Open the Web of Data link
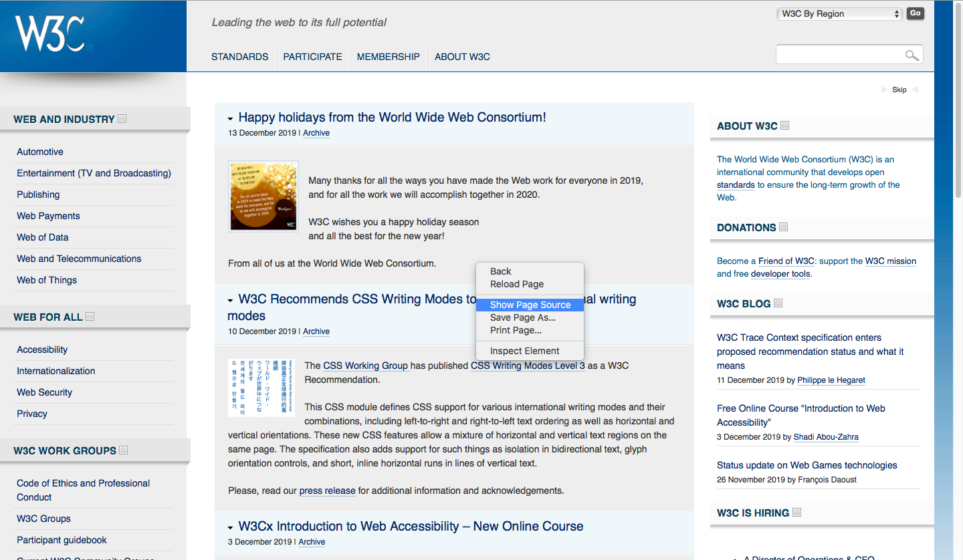The height and width of the screenshot is (560, 963). tap(42, 237)
